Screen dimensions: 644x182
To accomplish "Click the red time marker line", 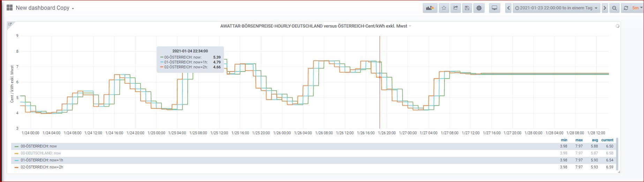I will (380, 82).
